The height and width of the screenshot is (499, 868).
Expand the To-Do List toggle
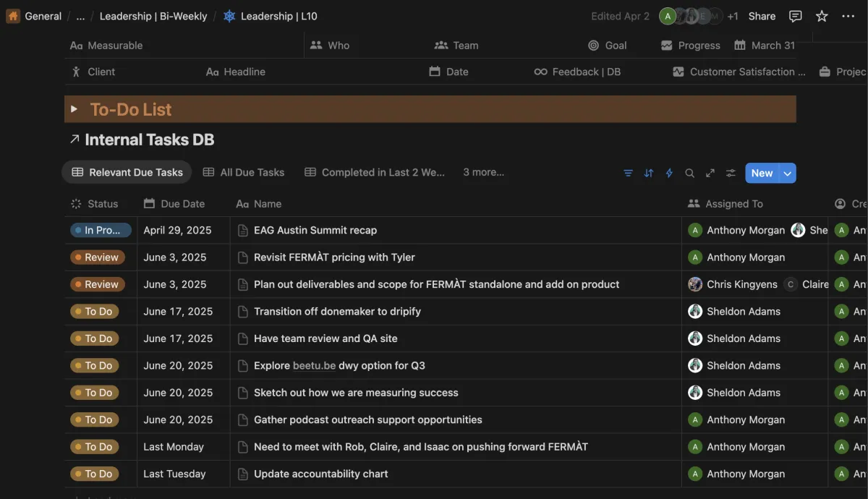coord(74,109)
